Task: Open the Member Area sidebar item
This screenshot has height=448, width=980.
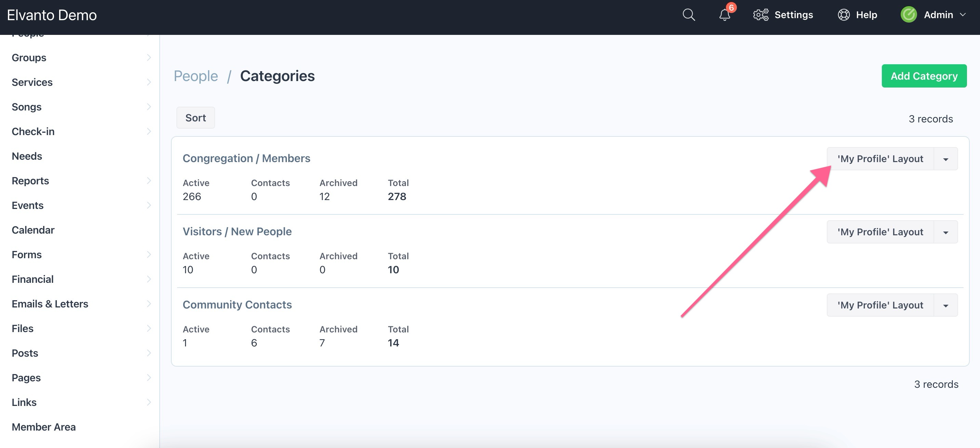Action: [44, 427]
